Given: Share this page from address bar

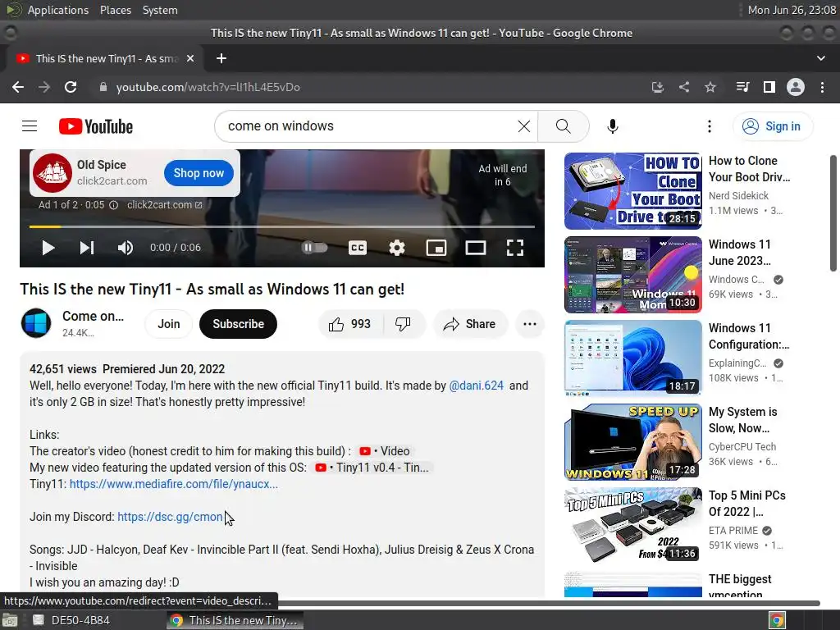Looking at the screenshot, I should click(x=684, y=87).
